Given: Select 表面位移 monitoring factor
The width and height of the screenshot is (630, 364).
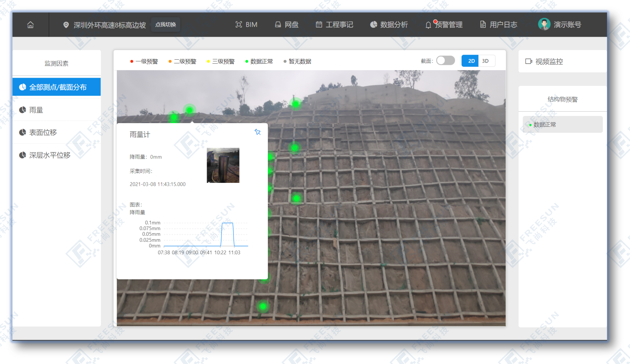Looking at the screenshot, I should coord(57,132).
